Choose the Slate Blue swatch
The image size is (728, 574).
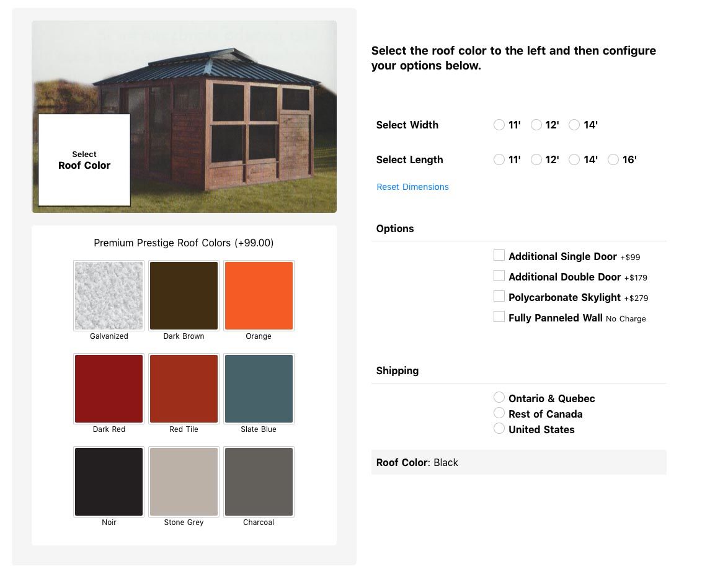point(259,388)
